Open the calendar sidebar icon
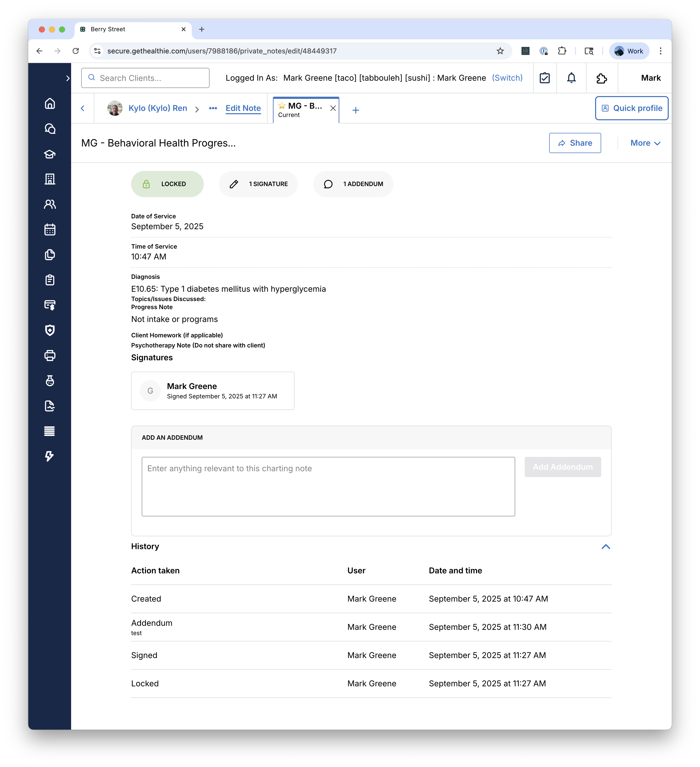The image size is (700, 767). (50, 229)
